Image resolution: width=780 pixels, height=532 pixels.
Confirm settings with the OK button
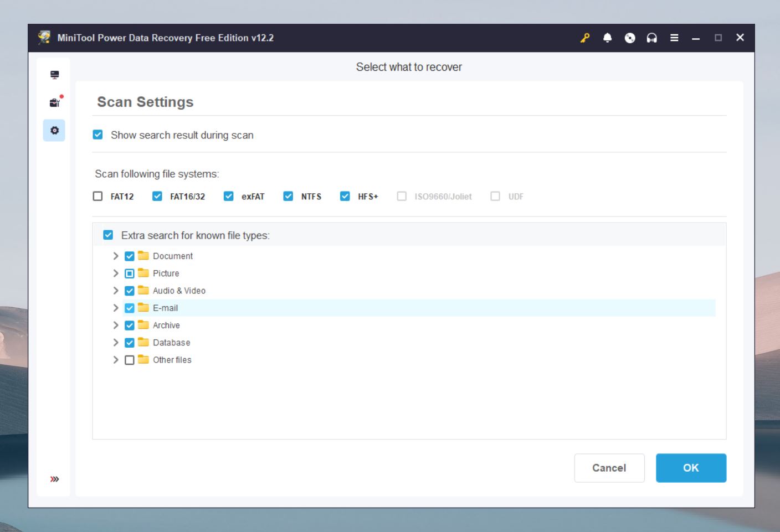click(691, 468)
